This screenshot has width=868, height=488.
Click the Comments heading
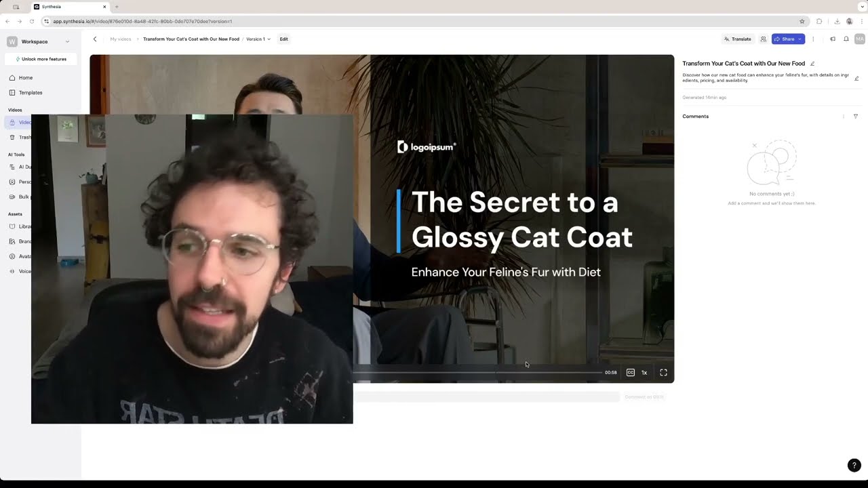(x=695, y=117)
